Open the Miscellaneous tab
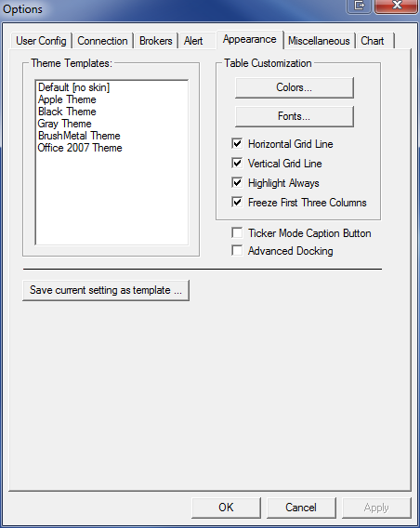Screen dimensions: 420x528 tap(319, 41)
